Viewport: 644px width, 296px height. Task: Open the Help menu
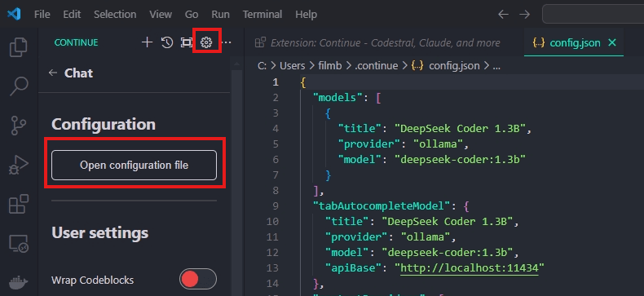coord(307,15)
